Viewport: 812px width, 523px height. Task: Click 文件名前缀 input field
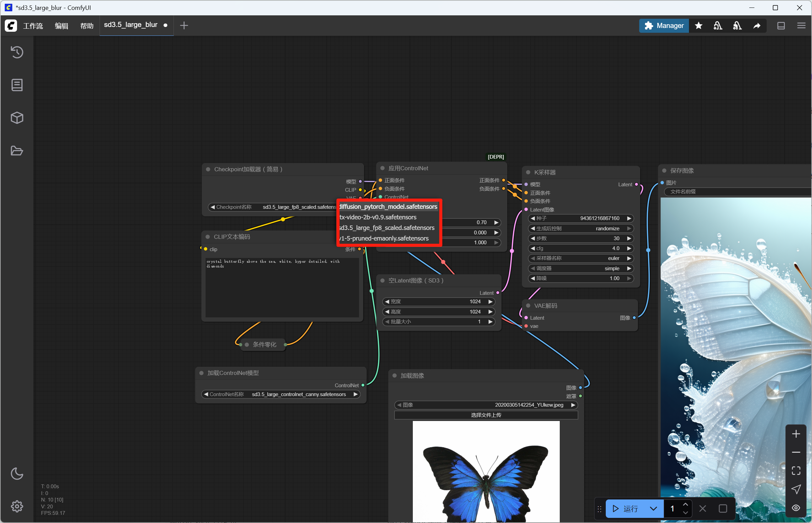738,192
